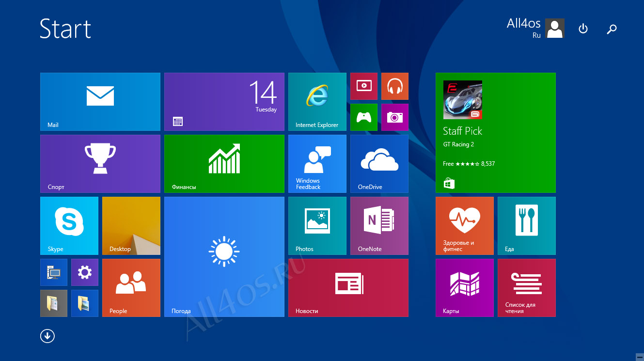Click the GT Racing 2 game thumbnail

point(463,100)
